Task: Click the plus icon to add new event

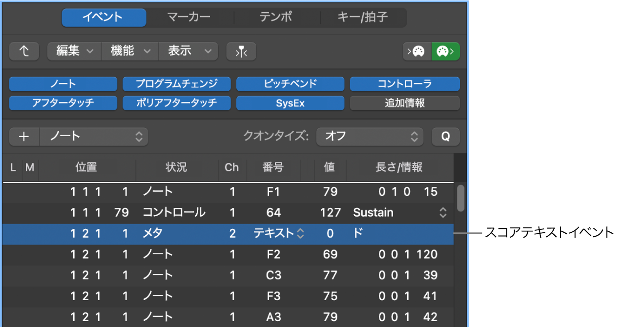Action: pos(24,137)
